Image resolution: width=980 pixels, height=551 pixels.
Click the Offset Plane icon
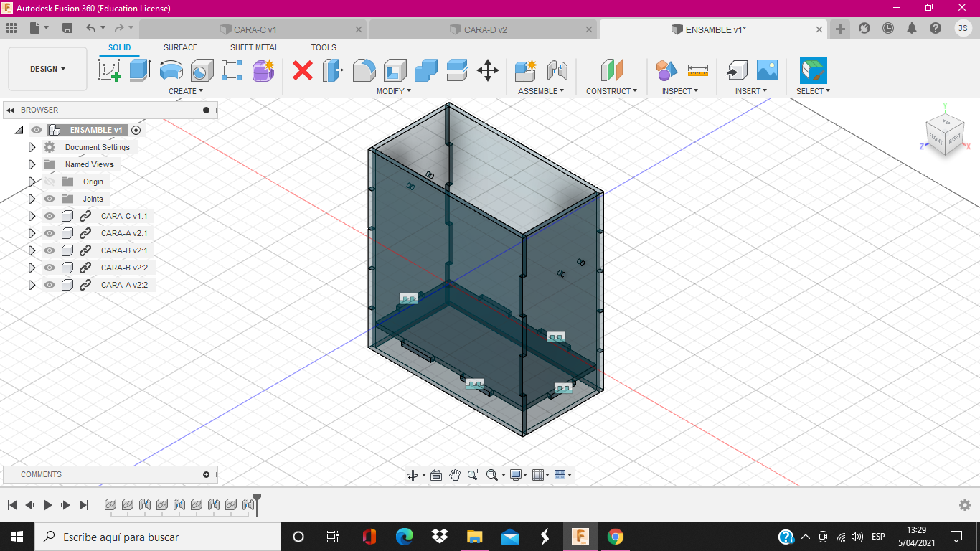coord(611,70)
